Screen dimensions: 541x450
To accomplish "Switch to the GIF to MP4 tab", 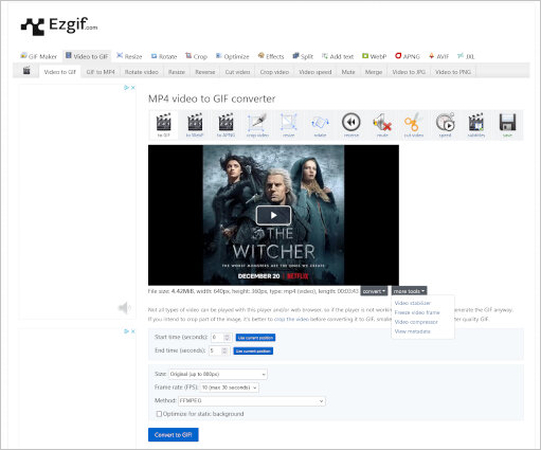I will point(100,72).
